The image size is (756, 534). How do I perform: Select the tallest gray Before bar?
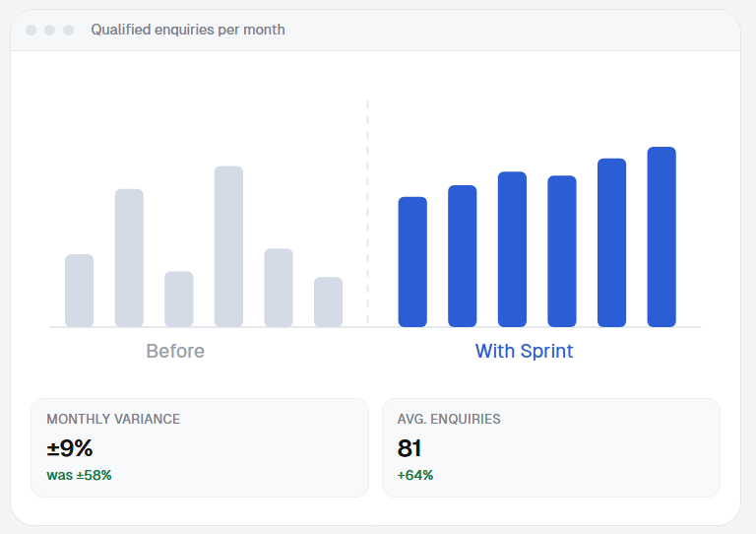pyautogui.click(x=228, y=246)
